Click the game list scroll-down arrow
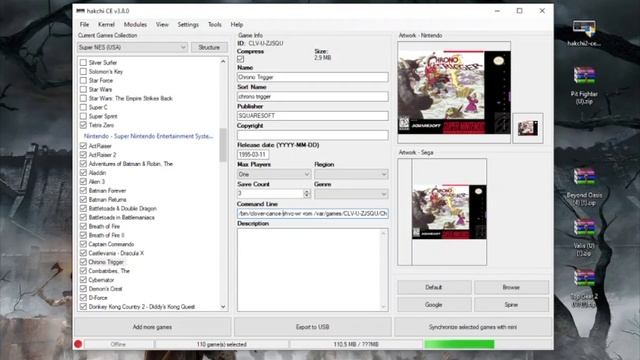Viewport: 640px width, 360px height. click(x=223, y=307)
